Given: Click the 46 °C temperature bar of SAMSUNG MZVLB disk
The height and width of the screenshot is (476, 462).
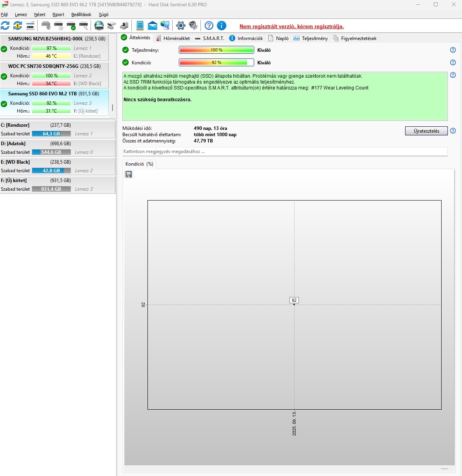Looking at the screenshot, I should tap(51, 56).
